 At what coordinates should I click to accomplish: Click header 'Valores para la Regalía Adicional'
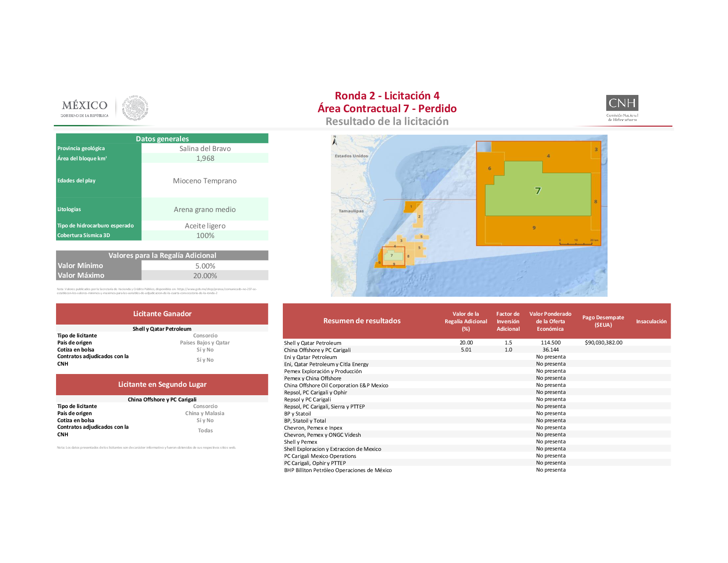[x=162, y=255]
